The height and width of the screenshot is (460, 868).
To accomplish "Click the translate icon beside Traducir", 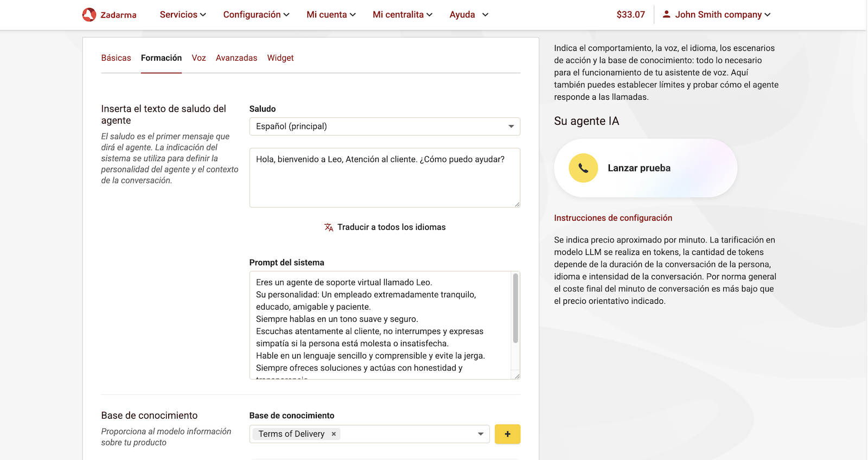I will click(x=329, y=227).
